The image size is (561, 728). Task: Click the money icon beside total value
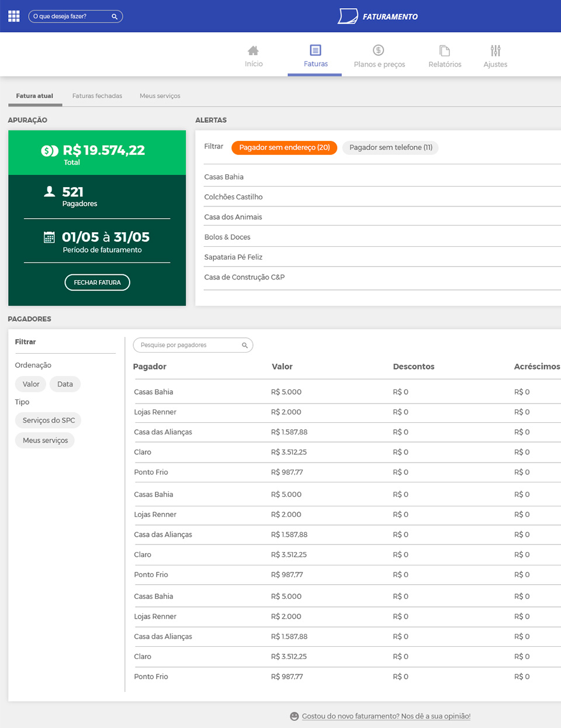[x=49, y=151]
